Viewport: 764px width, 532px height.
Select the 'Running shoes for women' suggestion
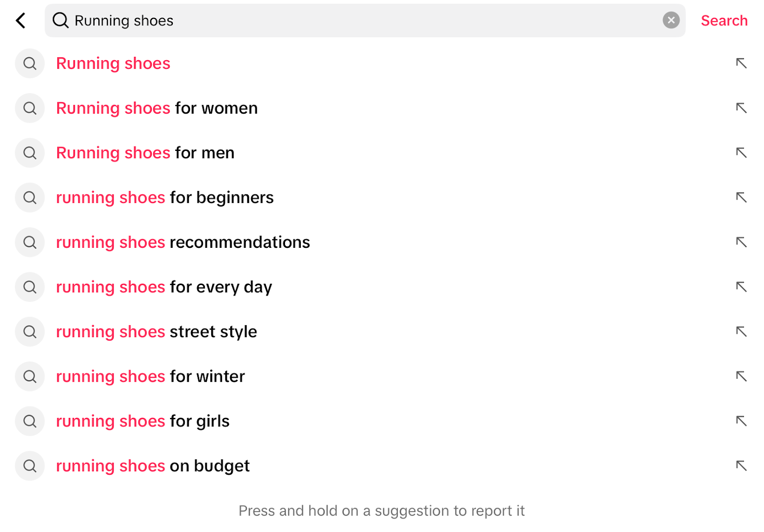click(157, 108)
